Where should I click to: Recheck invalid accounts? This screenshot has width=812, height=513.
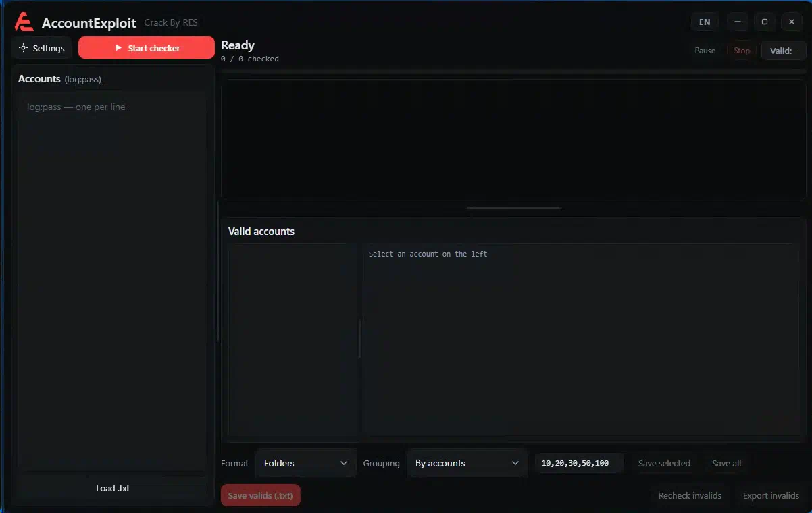click(x=690, y=495)
